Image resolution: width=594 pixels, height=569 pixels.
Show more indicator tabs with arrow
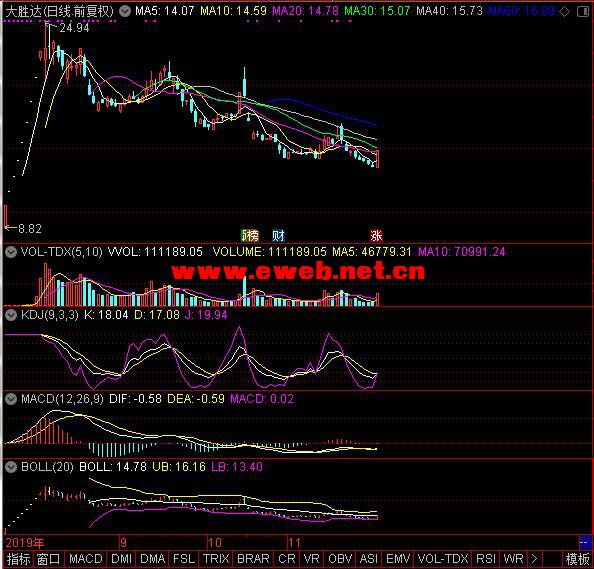click(x=534, y=559)
